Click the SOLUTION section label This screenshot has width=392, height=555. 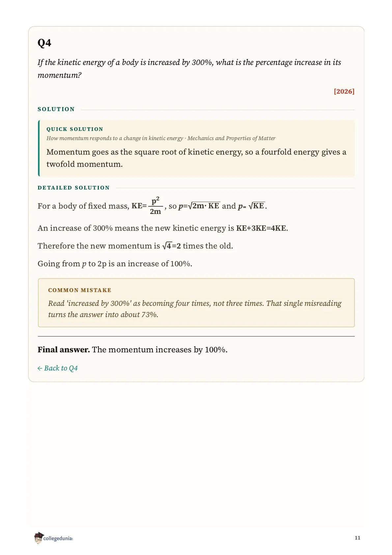click(56, 109)
